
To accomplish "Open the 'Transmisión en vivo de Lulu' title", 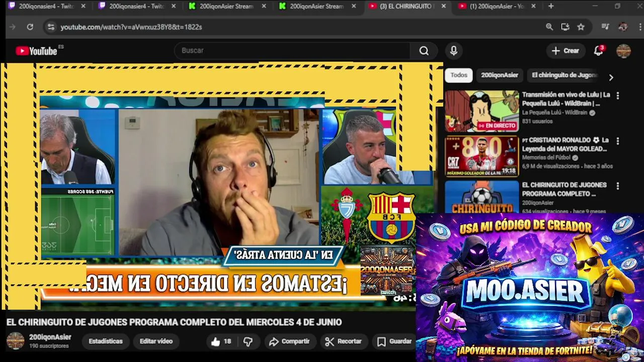I will tap(566, 99).
